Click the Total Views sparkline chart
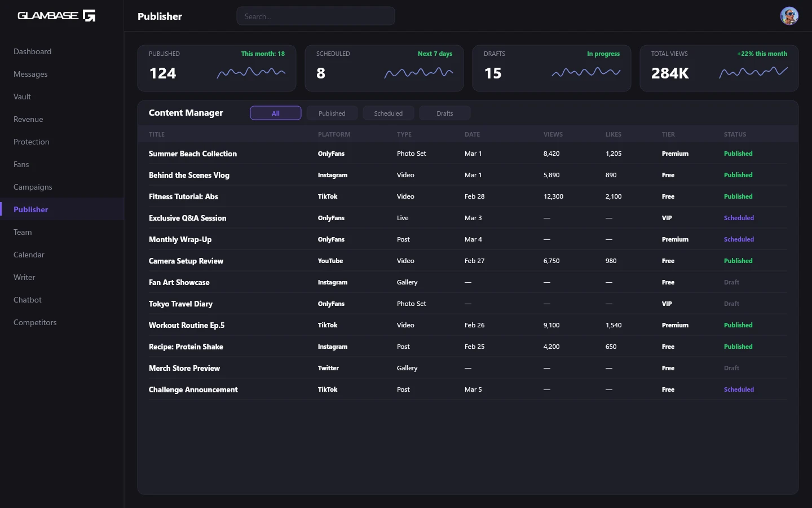The image size is (812, 508). 753,73
